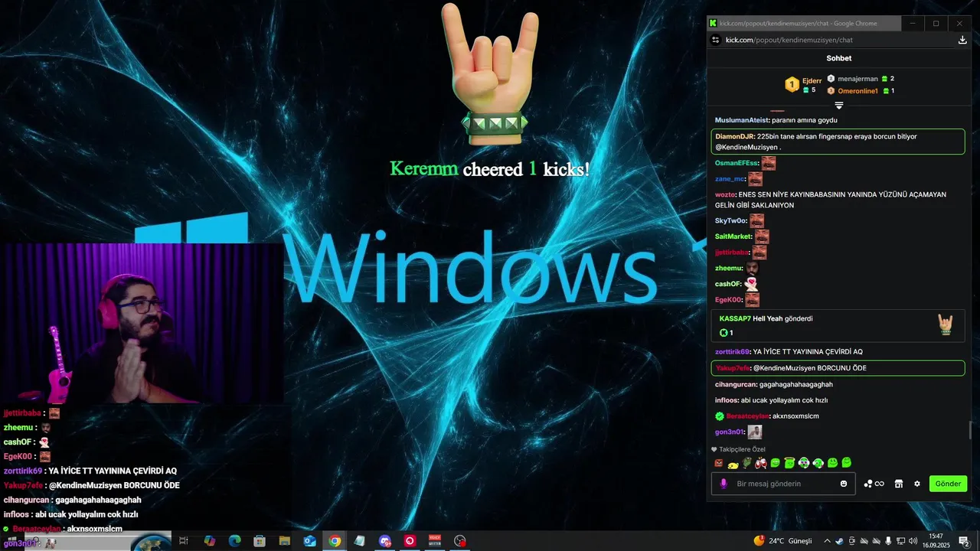Insert the yellow lying emote
This screenshot has width=980, height=551.
click(733, 464)
